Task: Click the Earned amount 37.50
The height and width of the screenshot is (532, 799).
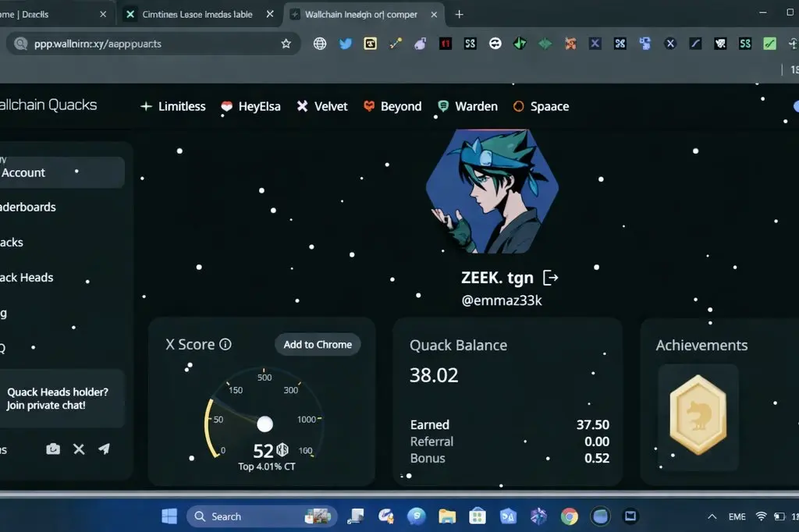Action: click(x=593, y=424)
